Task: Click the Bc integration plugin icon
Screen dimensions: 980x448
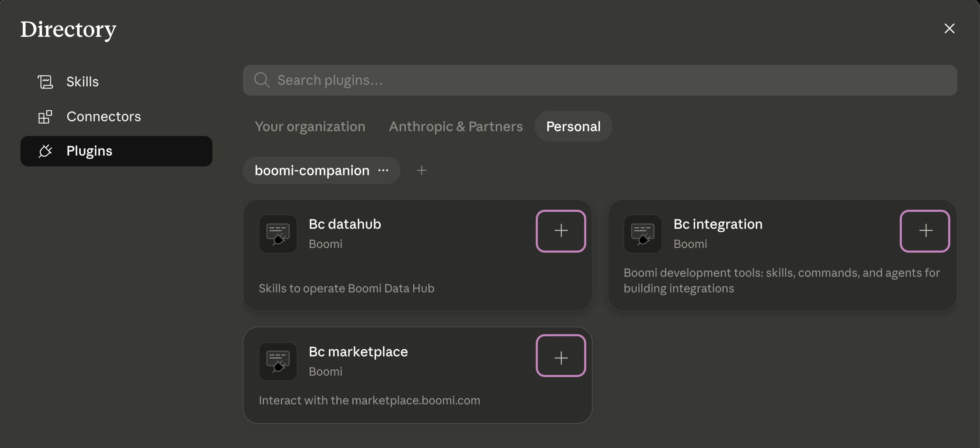Action: [x=643, y=234]
